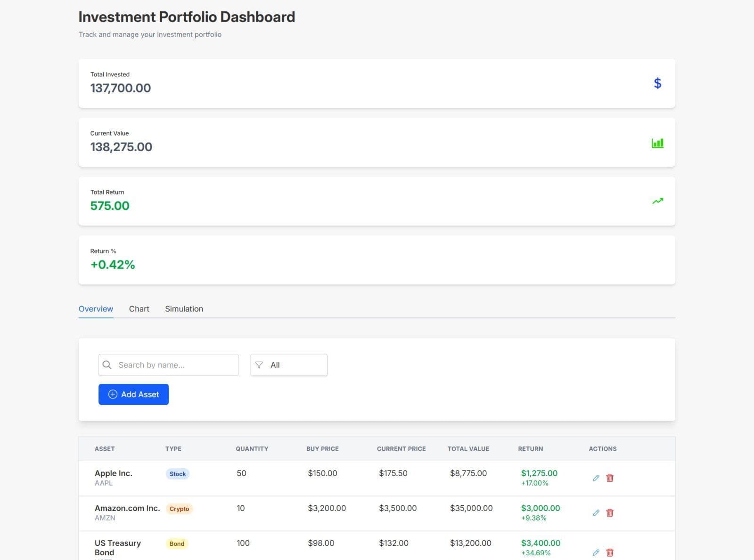754x560 pixels.
Task: Click the dollar sign icon in Total Invested card
Action: coord(657,83)
